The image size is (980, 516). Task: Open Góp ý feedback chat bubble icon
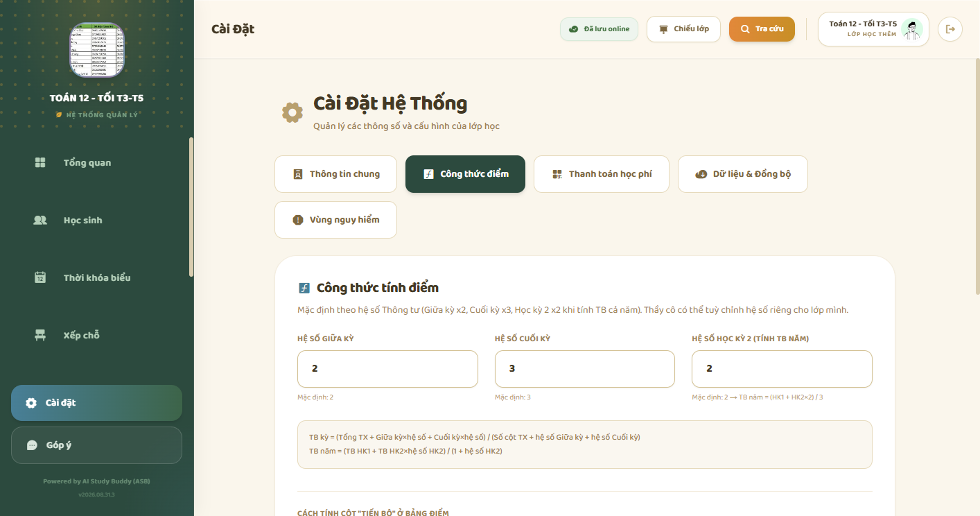click(32, 445)
